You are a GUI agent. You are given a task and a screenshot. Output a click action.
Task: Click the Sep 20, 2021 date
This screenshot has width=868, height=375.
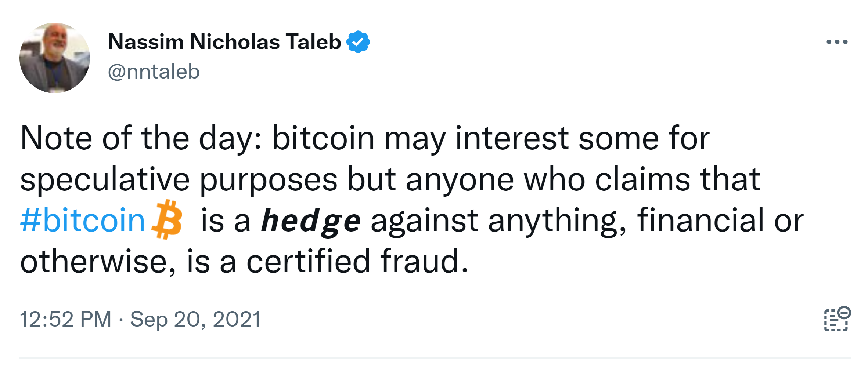[x=195, y=319]
